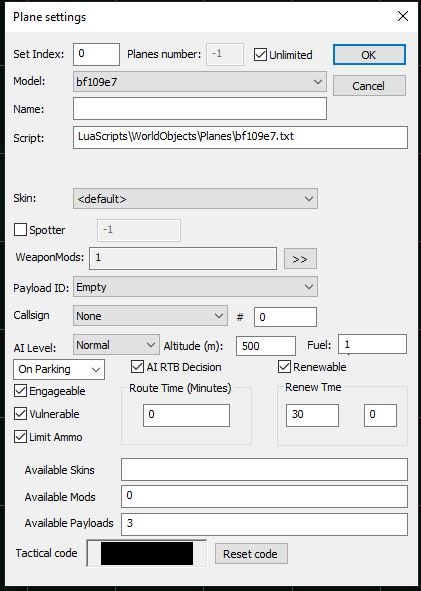Open the Payload ID dropdown
Viewport: 421px width, 591px height.
pyautogui.click(x=195, y=287)
